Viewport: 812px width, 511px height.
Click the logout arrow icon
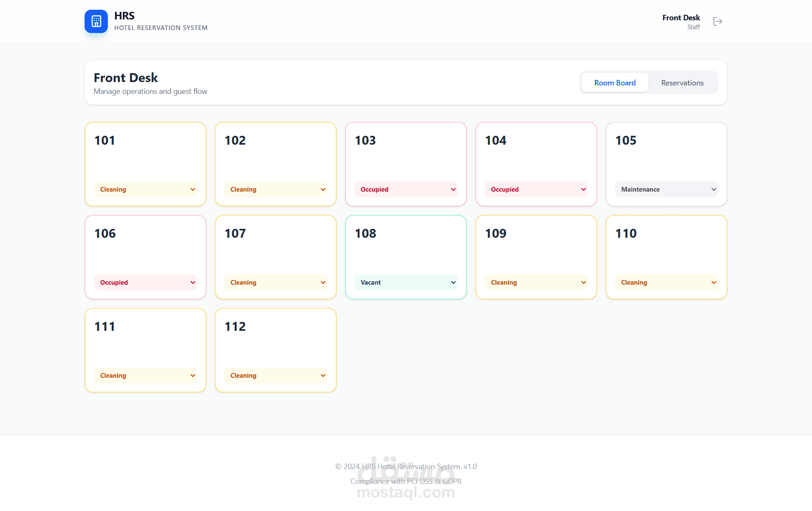point(718,22)
